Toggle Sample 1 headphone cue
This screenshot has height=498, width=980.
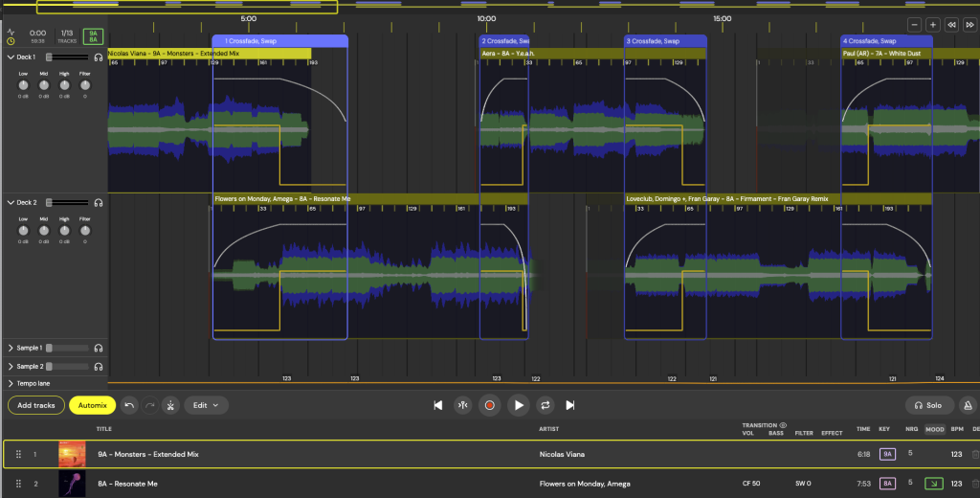coord(99,348)
